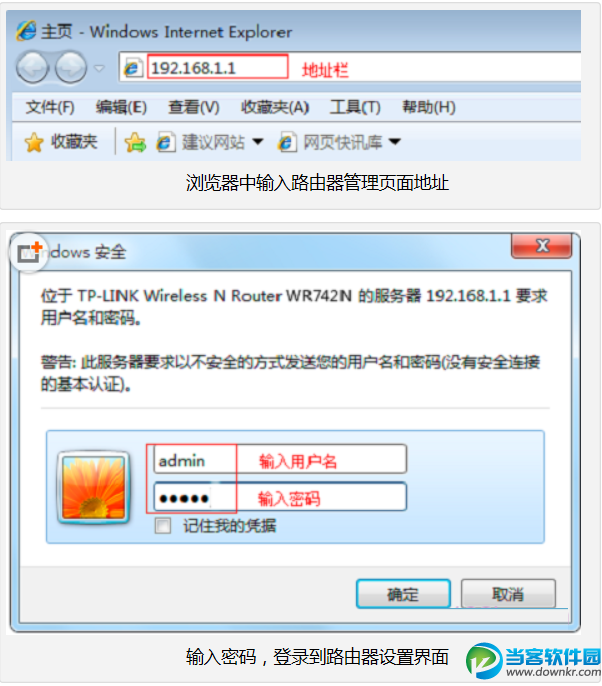Screen dimensions: 602x686
Task: Toggle the 记住我的凭据 checkbox
Action: (163, 525)
